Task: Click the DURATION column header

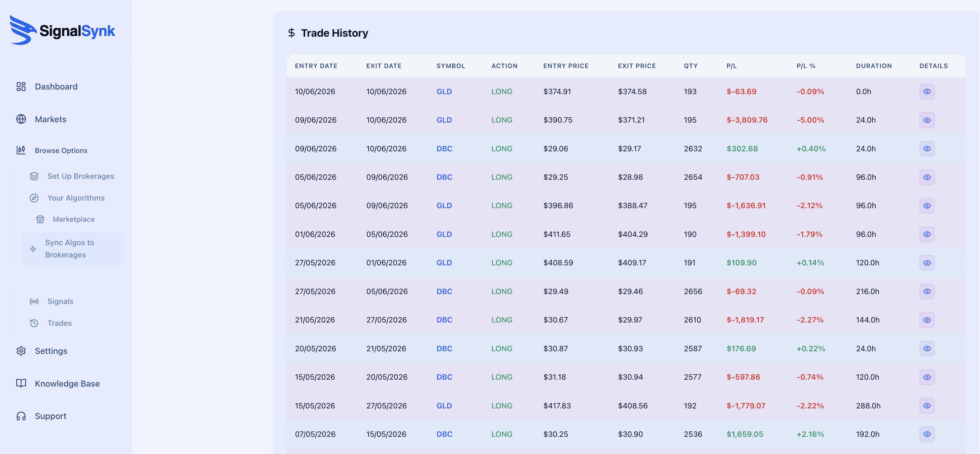Action: pos(873,66)
